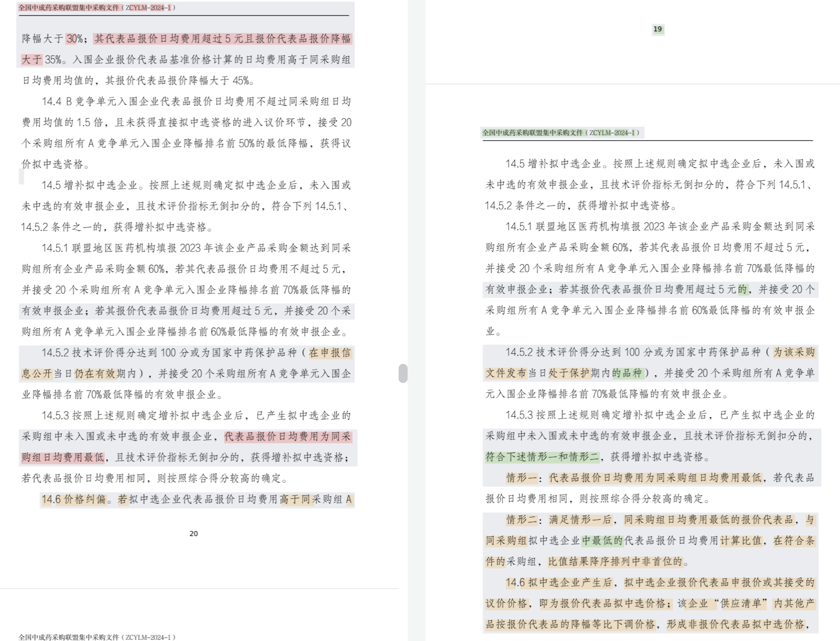Click the label '情形二：' in the right document

point(525,520)
